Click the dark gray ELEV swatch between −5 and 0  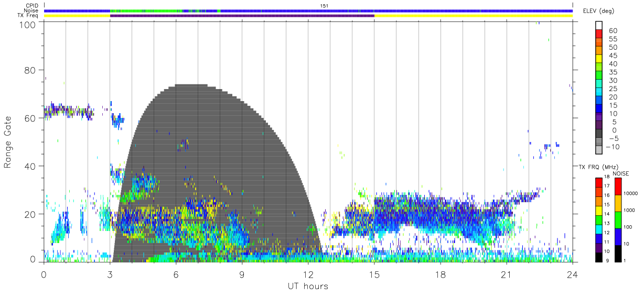pos(599,133)
